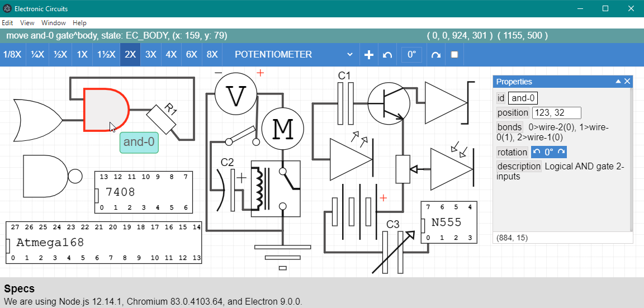Select the relay component
This screenshot has height=308, width=644.
pos(276,188)
